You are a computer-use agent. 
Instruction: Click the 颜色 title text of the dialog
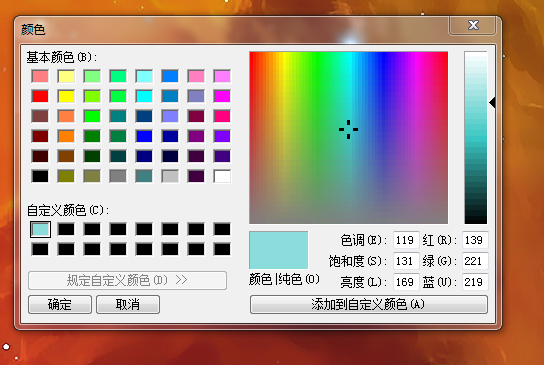coord(33,29)
